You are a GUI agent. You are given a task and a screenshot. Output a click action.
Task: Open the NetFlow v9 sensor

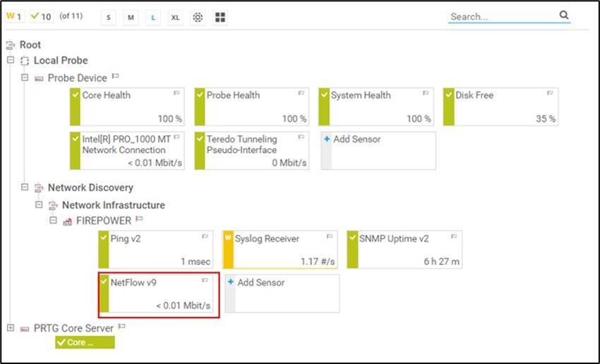point(159,293)
